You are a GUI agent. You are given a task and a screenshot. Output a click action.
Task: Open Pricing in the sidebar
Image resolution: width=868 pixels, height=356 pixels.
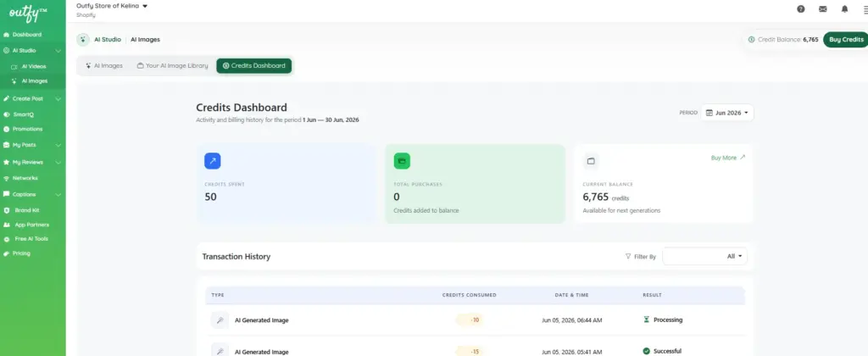click(x=21, y=253)
